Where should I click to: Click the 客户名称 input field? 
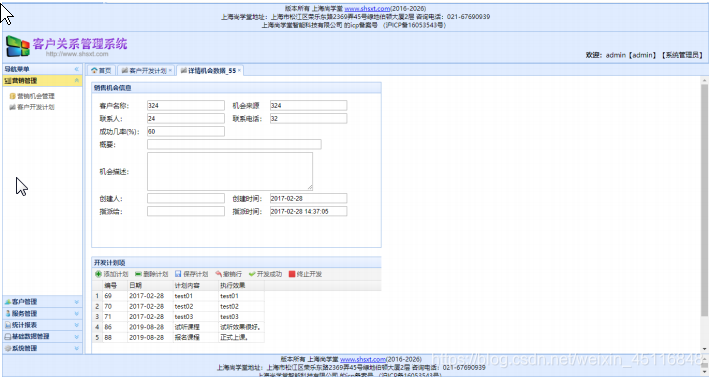coord(186,106)
